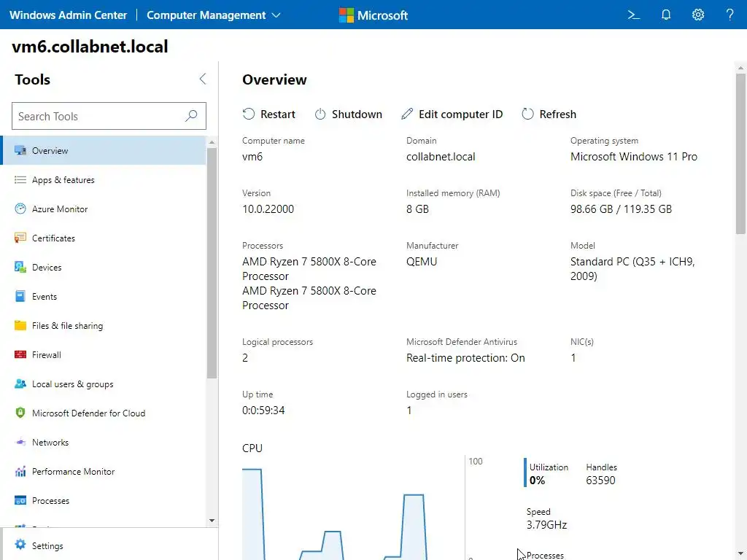Open the Local users & groups icon
Screen dimensions: 747x560
point(20,384)
